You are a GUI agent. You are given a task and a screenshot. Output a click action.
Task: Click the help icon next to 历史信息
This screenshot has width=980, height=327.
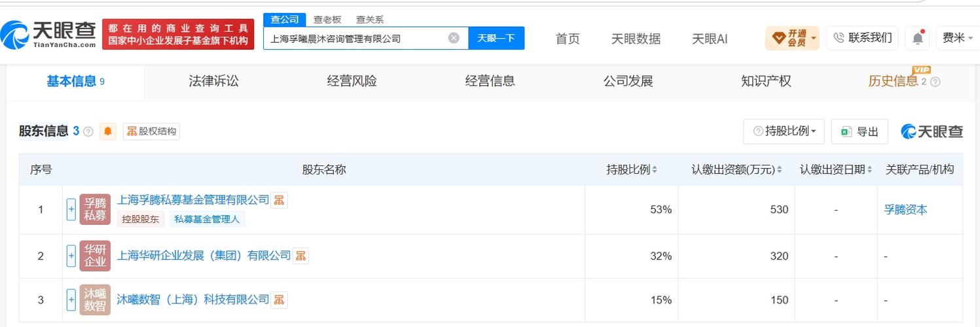pyautogui.click(x=935, y=82)
